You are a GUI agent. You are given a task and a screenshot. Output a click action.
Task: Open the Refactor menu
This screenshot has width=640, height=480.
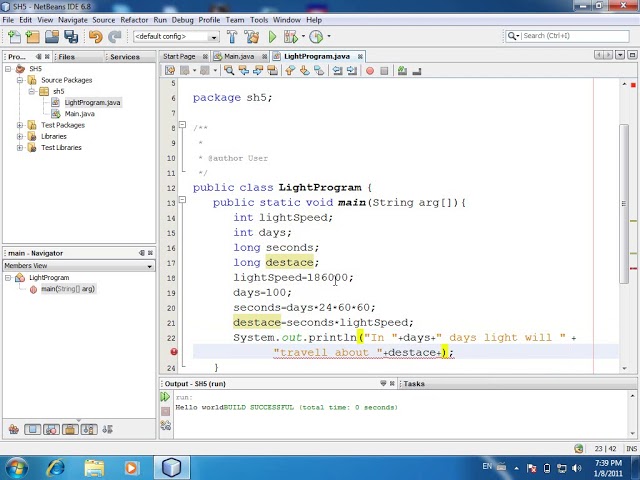(x=134, y=20)
